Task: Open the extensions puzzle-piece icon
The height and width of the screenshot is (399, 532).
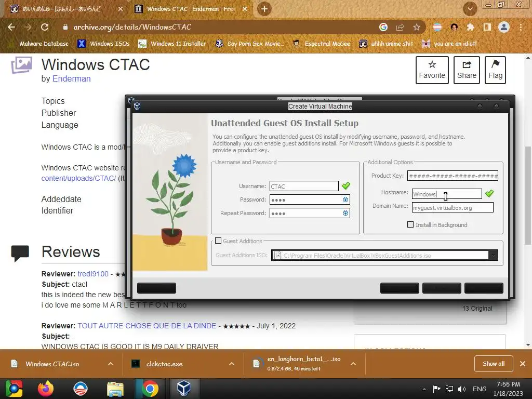Action: tap(470, 27)
